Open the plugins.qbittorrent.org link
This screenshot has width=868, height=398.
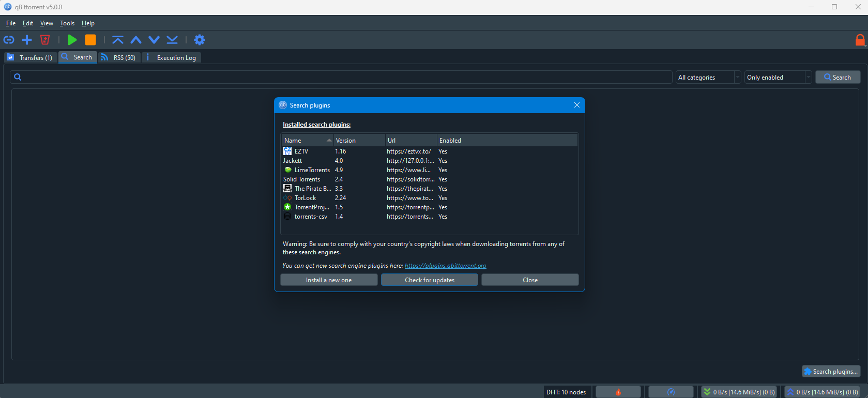445,266
